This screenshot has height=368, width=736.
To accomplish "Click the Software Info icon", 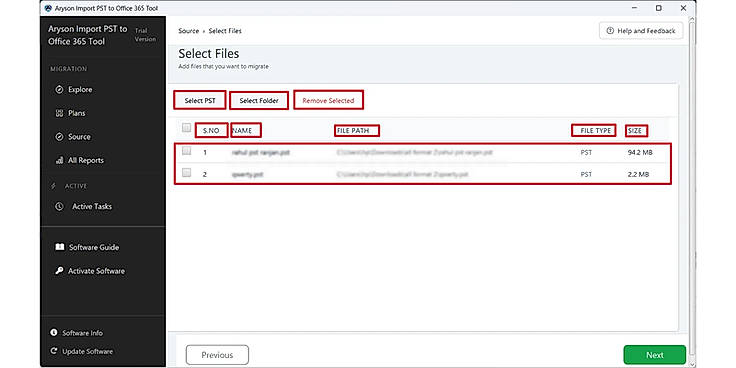I will pyautogui.click(x=54, y=332).
